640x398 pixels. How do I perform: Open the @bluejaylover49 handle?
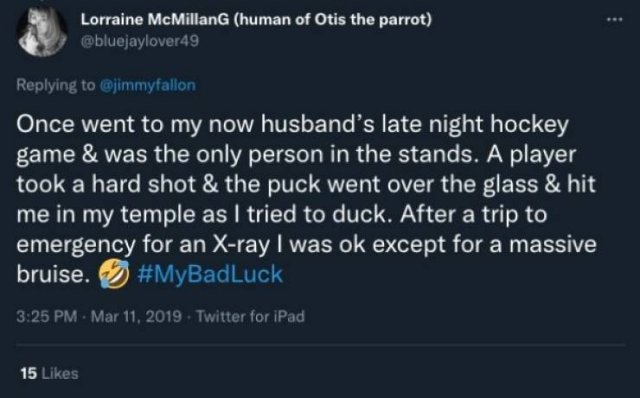coord(140,41)
